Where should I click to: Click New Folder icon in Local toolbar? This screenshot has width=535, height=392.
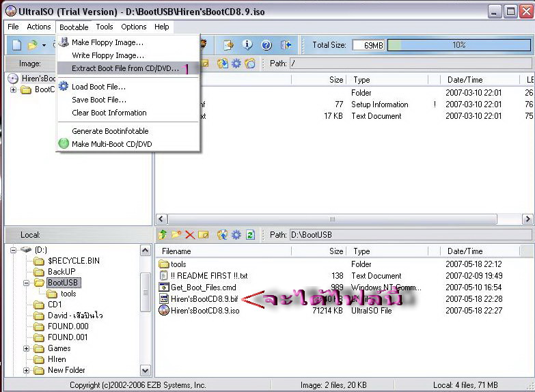click(x=176, y=235)
